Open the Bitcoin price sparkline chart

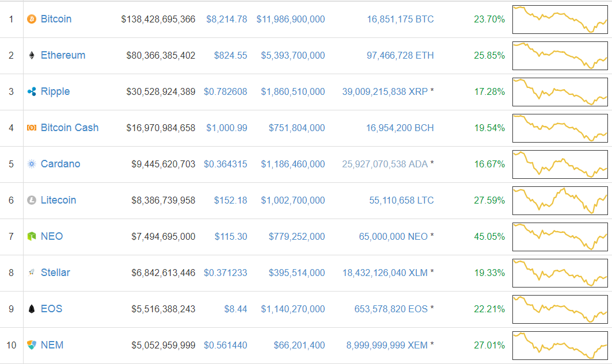coord(560,20)
